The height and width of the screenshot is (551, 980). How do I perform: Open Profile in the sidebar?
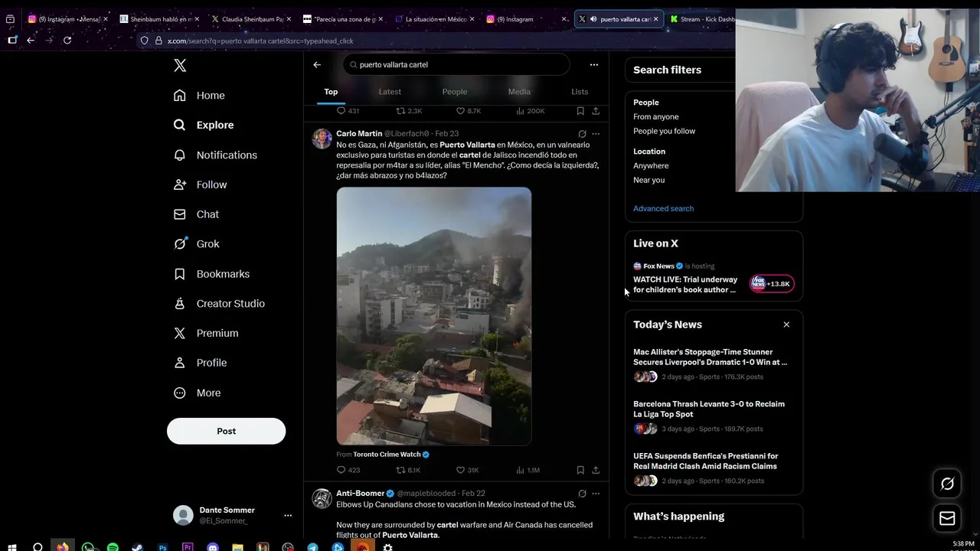pyautogui.click(x=200, y=363)
